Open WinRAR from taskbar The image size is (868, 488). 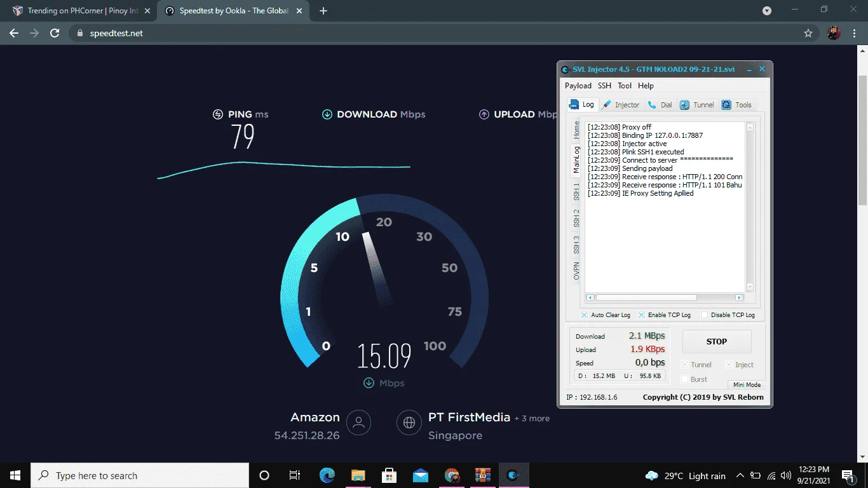point(483,475)
